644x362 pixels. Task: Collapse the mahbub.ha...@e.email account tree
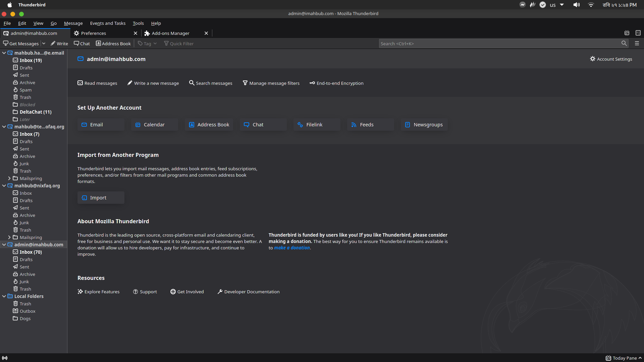(x=4, y=53)
